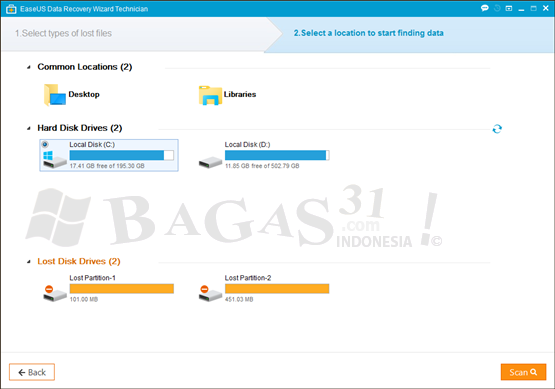Maximize the EaseUS window
Screen dimensions: 555x389
coord(533,8)
